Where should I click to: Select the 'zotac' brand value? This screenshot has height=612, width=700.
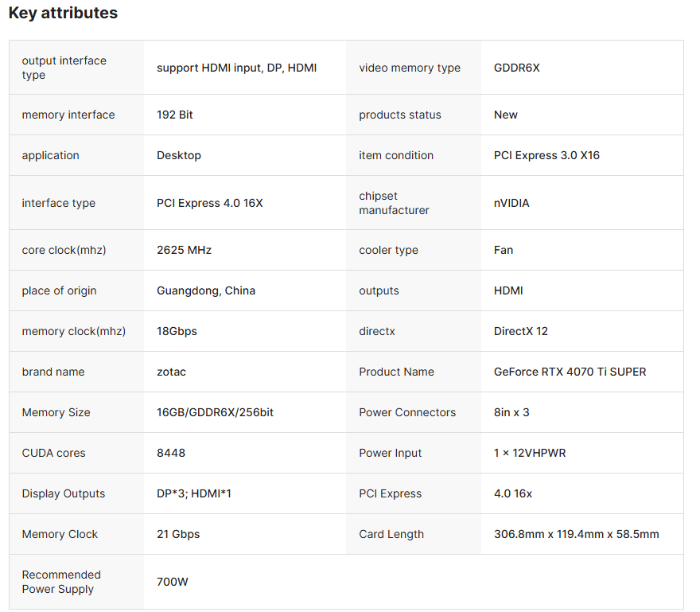click(x=171, y=372)
